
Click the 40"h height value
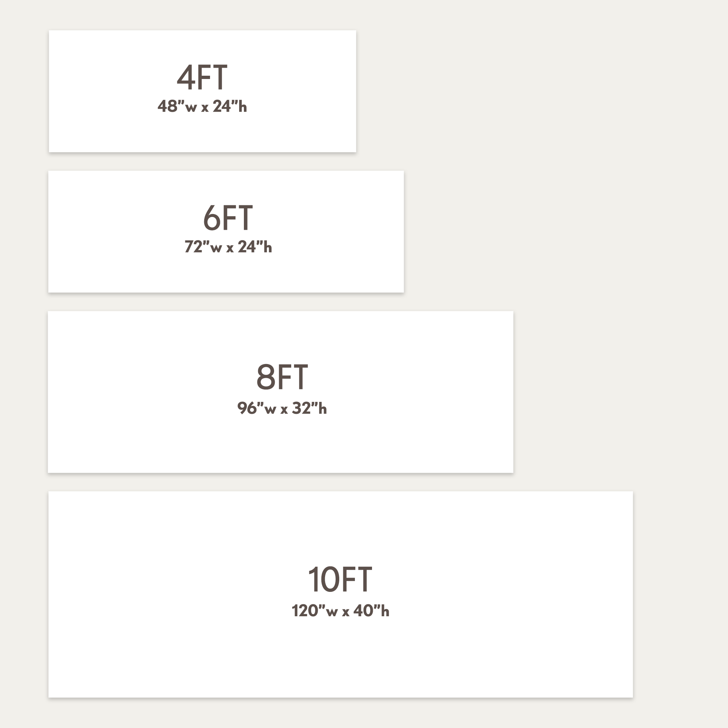[371, 611]
